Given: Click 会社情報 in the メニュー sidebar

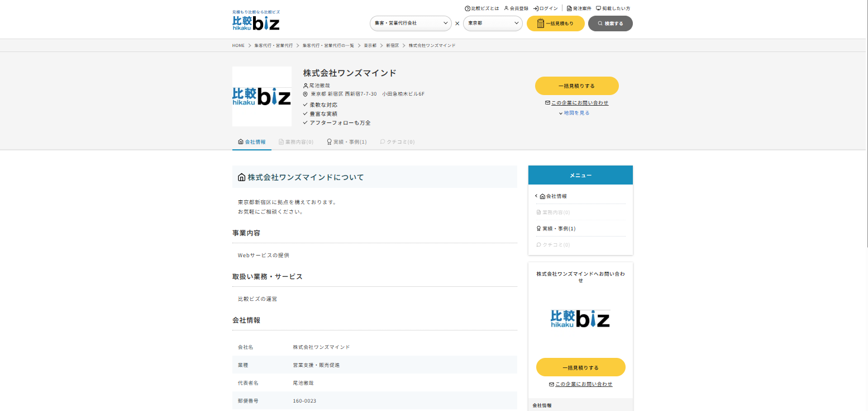Looking at the screenshot, I should (580, 196).
